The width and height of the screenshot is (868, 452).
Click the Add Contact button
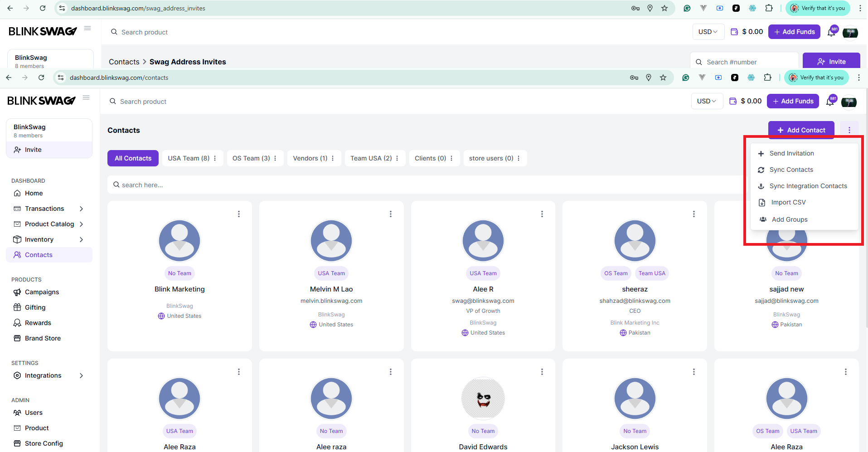(801, 130)
